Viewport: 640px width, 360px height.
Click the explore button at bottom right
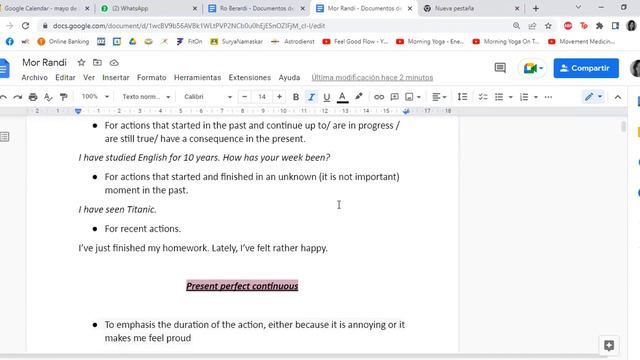[x=609, y=346]
